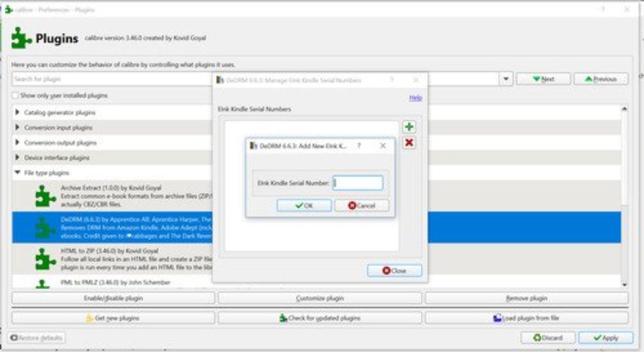Click the question mark in Add New dialog
Screen dimensions: 644x352
[359, 146]
